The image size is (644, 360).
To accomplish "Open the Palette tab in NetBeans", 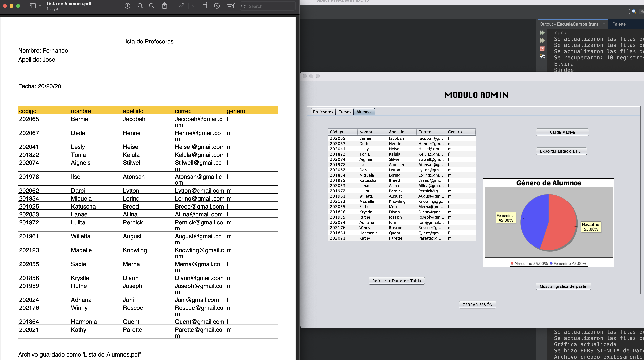I will (x=619, y=24).
